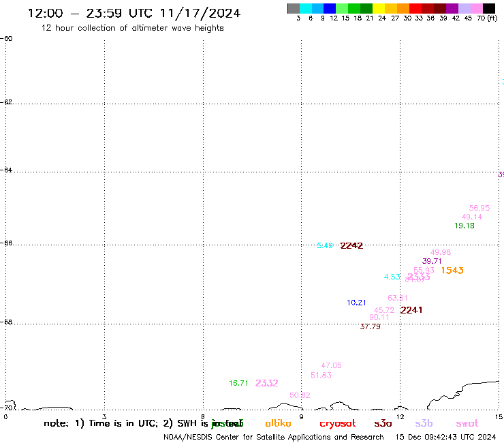Click the cyan swatch in the color scale
The height and width of the screenshot is (443, 504).
[306, 9]
